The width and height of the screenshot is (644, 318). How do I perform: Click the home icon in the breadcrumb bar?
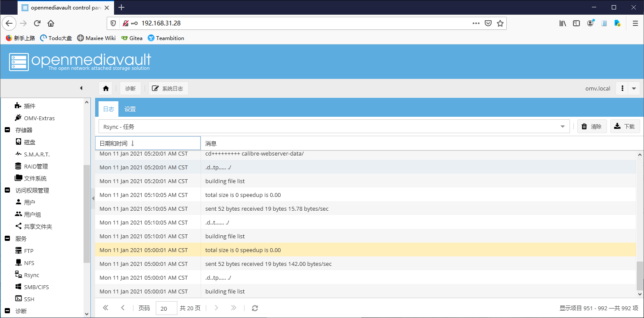tap(105, 88)
